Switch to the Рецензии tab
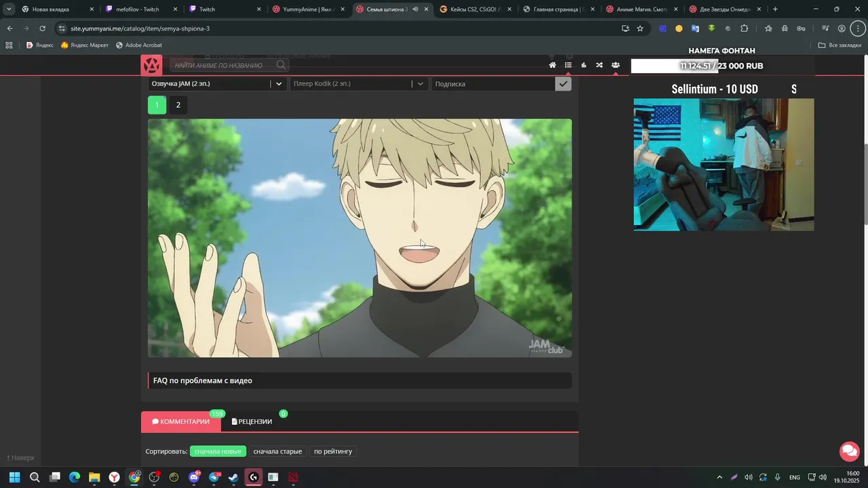This screenshot has height=488, width=868. coord(252,422)
